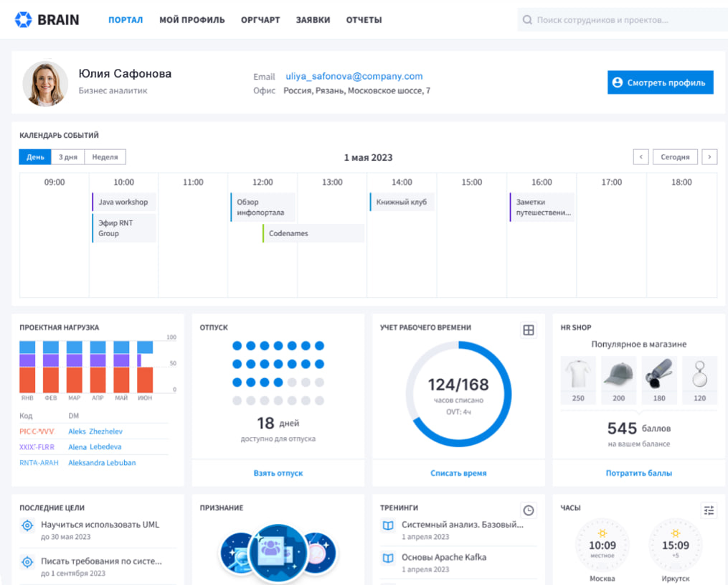
Task: Click Юлия Сафонова's profile photo
Action: pos(45,83)
